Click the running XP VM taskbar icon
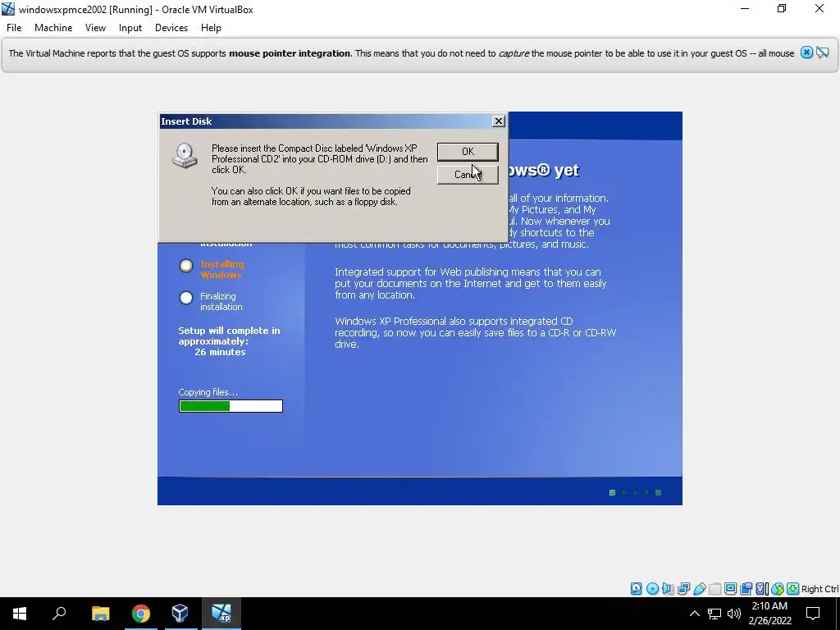 (x=221, y=614)
